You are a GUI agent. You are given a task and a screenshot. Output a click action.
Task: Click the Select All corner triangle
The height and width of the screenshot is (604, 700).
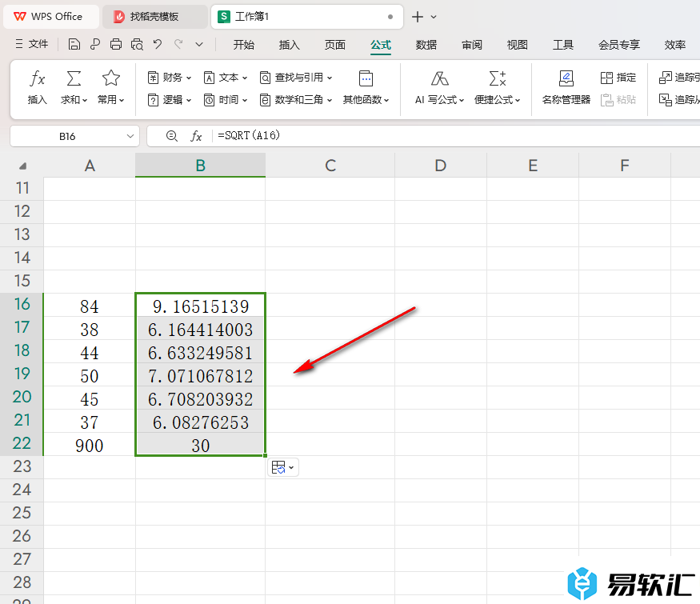[x=22, y=166]
